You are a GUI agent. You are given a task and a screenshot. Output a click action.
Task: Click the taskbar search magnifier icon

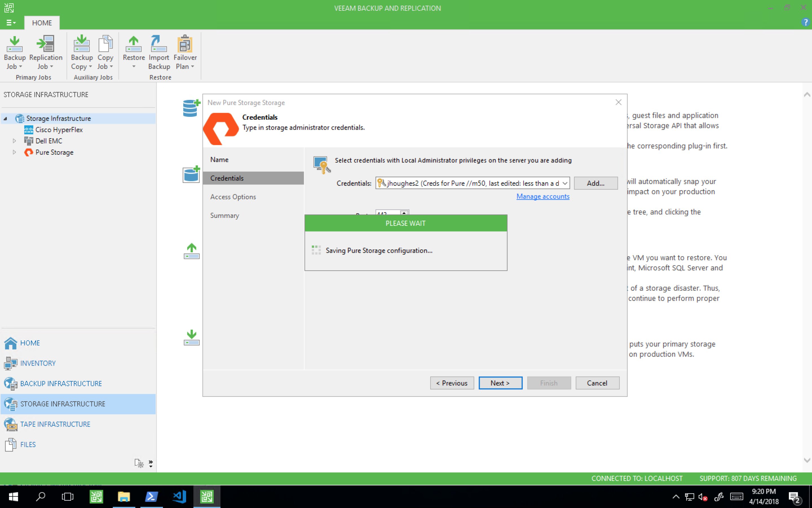click(41, 497)
